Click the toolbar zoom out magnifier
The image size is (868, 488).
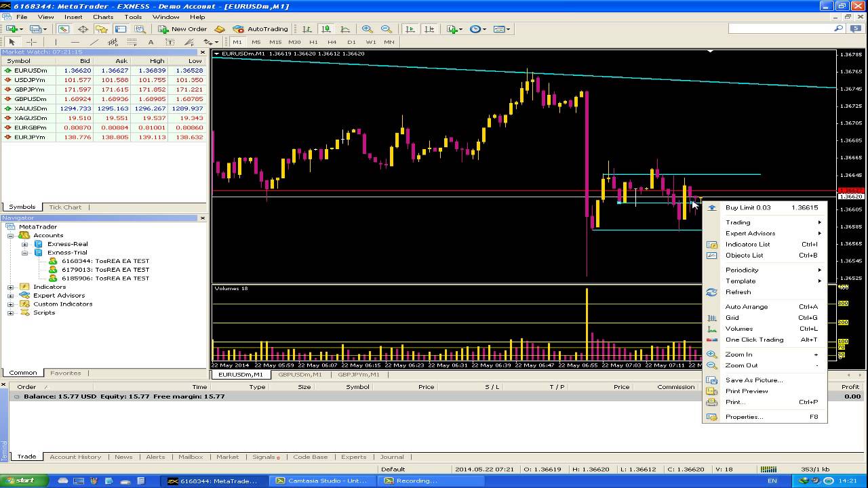tap(386, 29)
